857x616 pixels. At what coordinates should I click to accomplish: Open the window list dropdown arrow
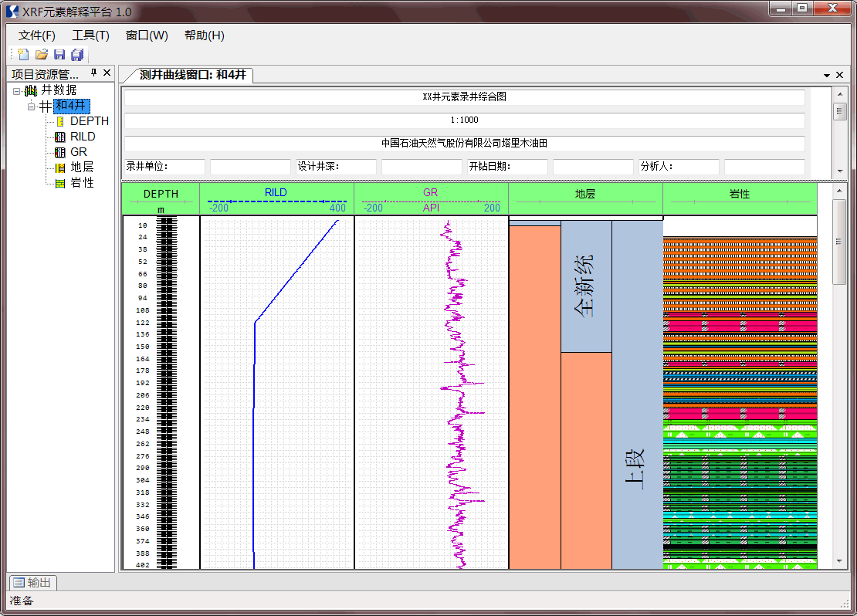[x=827, y=76]
